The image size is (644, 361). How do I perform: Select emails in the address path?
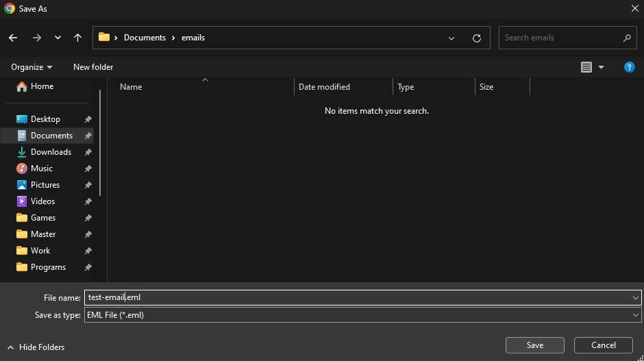coord(193,38)
